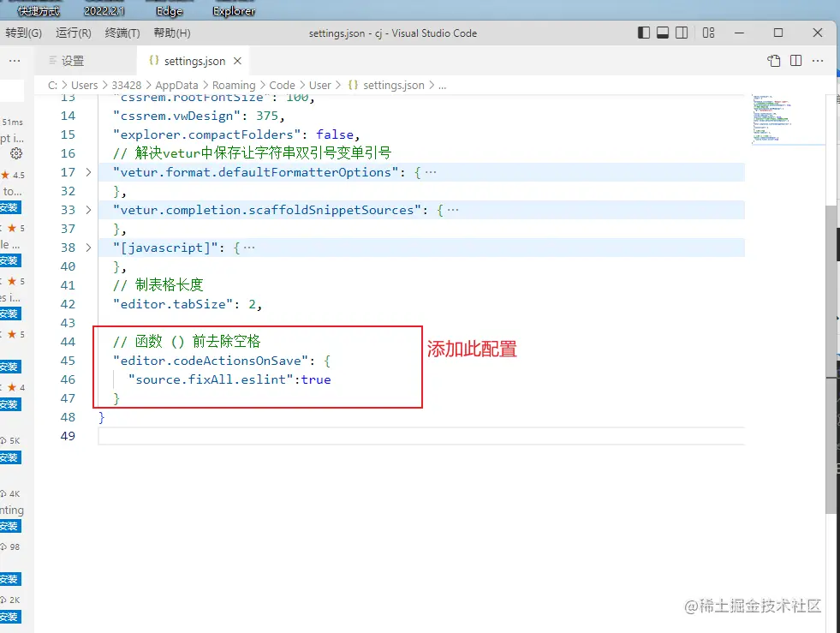Click the comment 制表格长度
This screenshot has height=633, width=840.
158,285
